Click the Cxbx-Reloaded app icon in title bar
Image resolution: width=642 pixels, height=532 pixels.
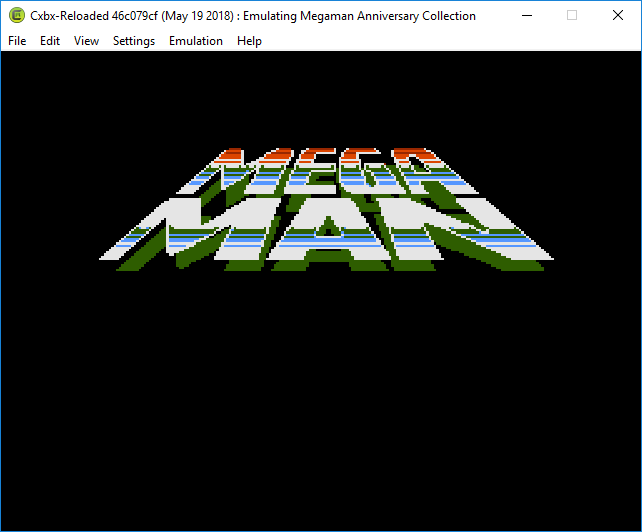(17, 16)
